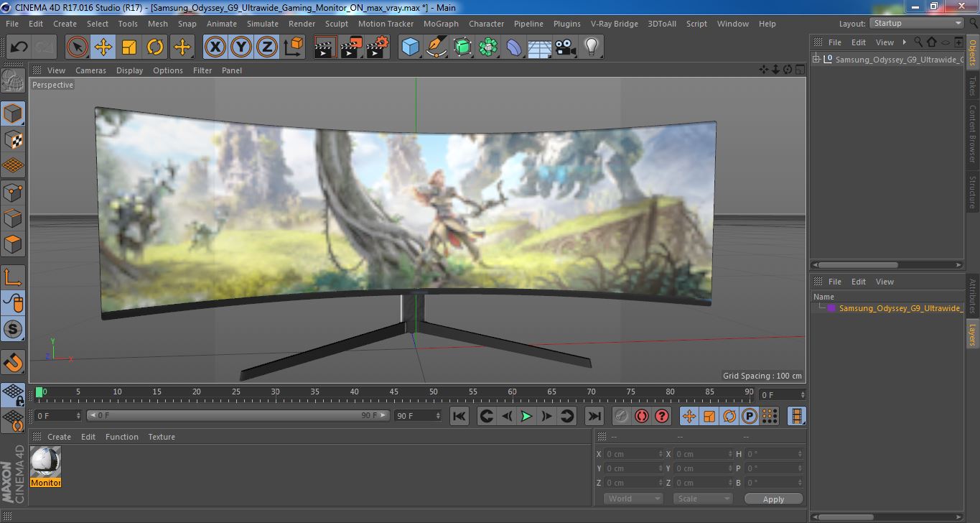Add a Cube primitive object
The height and width of the screenshot is (523, 980).
pyautogui.click(x=410, y=47)
